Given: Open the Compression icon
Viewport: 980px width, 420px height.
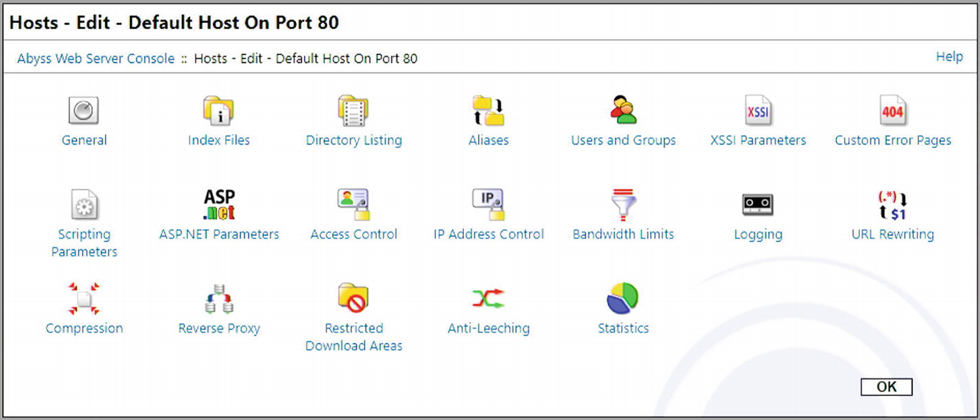Looking at the screenshot, I should click(84, 298).
